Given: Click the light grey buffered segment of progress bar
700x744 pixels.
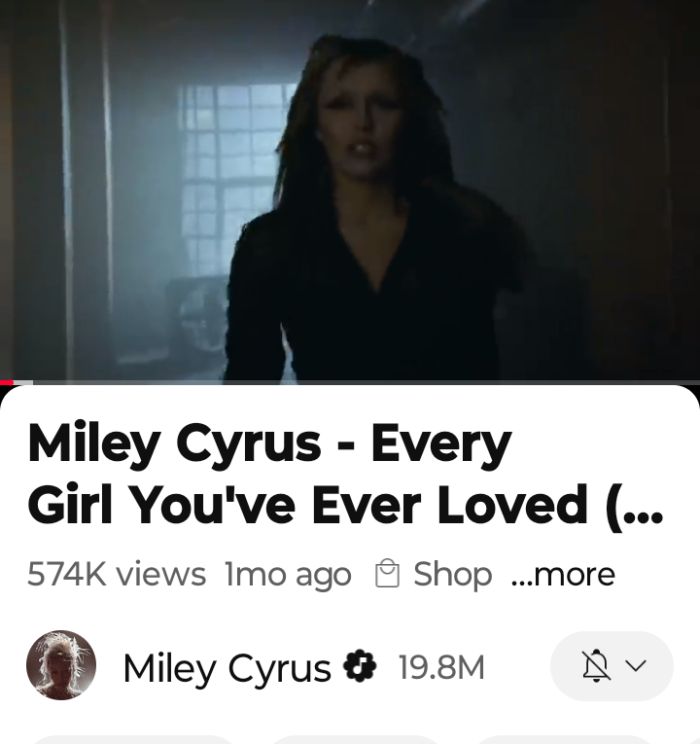Looking at the screenshot, I should 23,382.
